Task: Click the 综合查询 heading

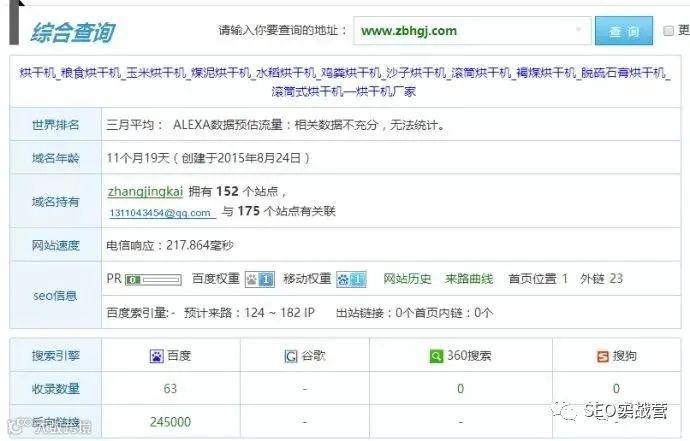Action: [73, 32]
